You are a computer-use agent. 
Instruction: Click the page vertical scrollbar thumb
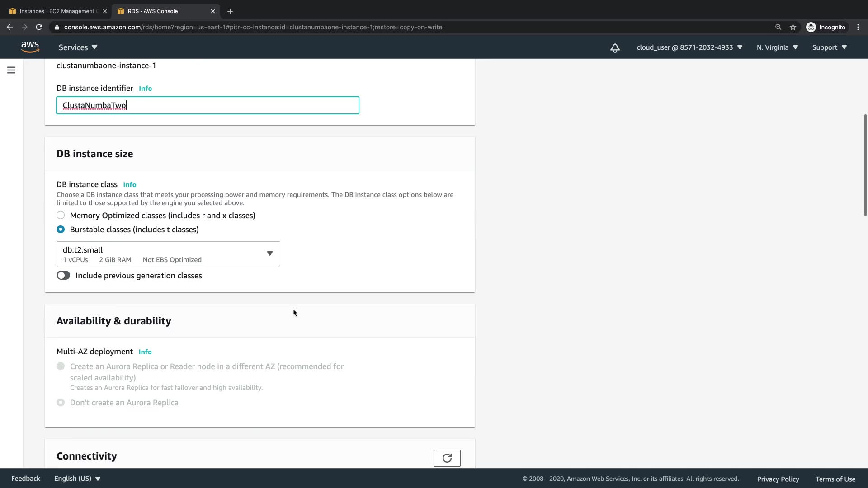(x=865, y=165)
